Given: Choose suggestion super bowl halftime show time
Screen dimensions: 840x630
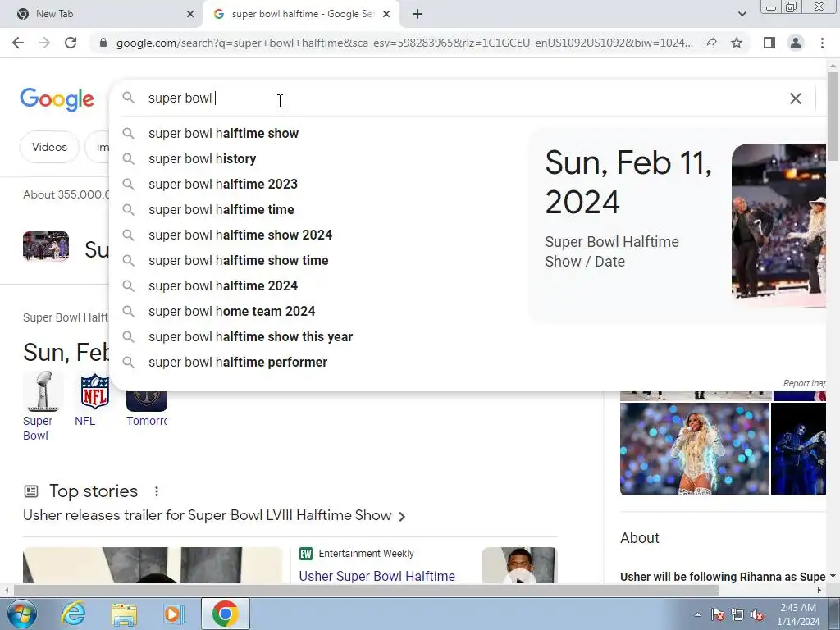Looking at the screenshot, I should click(239, 261).
